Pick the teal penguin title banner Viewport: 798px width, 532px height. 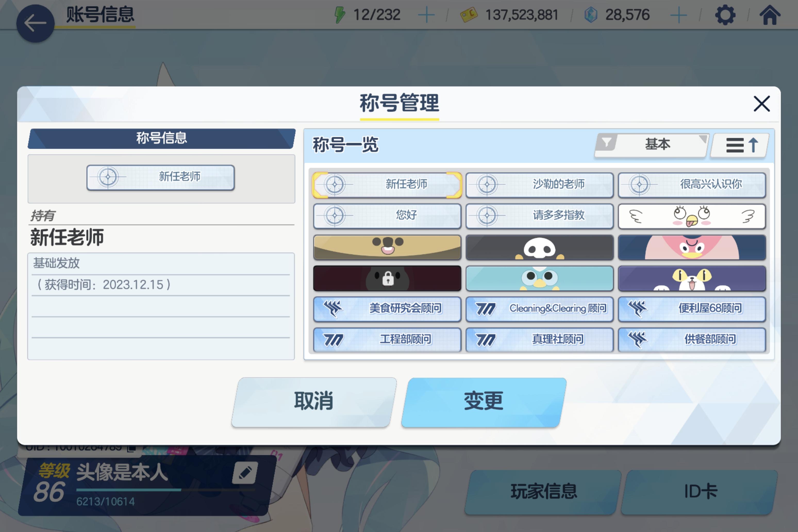pyautogui.click(x=539, y=278)
